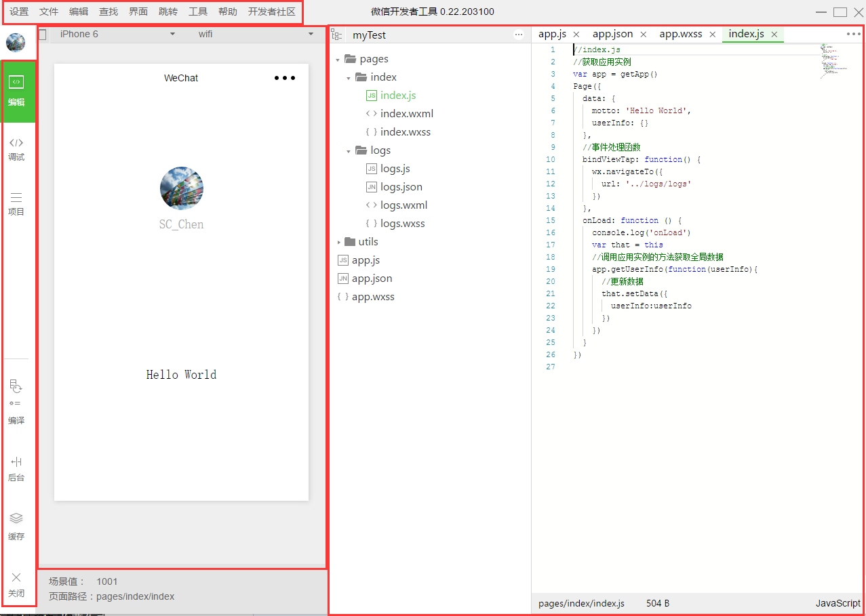
Task: Close the app.js tab
Action: coord(576,35)
